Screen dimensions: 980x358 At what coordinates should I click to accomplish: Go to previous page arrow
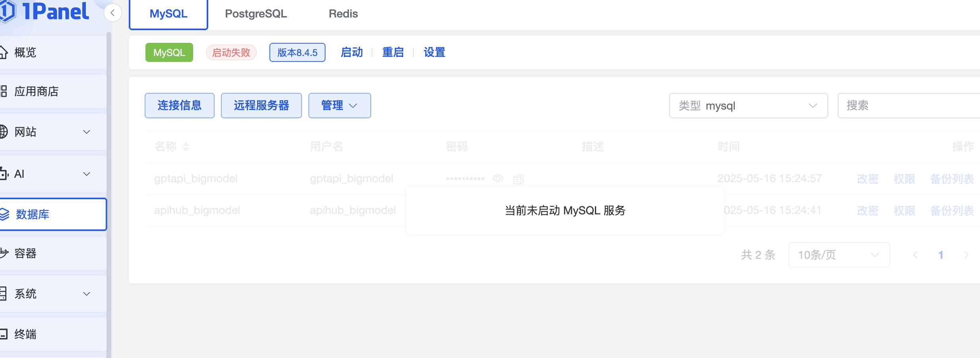915,255
